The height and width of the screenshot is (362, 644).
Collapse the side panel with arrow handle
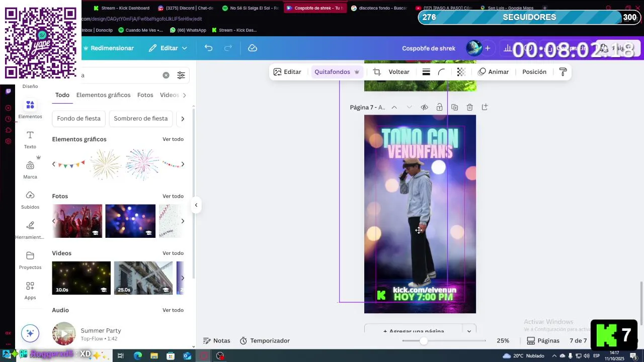[x=196, y=205]
